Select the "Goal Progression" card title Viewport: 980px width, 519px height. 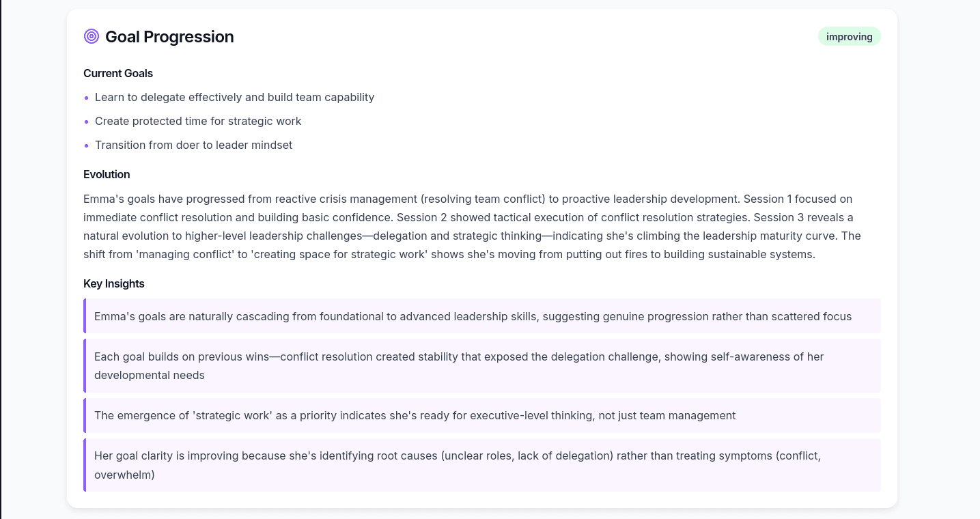[169, 37]
